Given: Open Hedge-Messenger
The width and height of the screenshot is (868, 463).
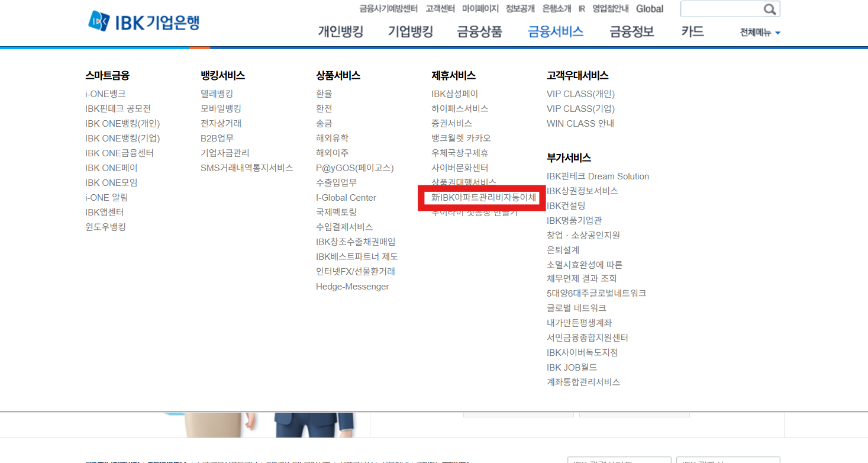Looking at the screenshot, I should click(353, 287).
